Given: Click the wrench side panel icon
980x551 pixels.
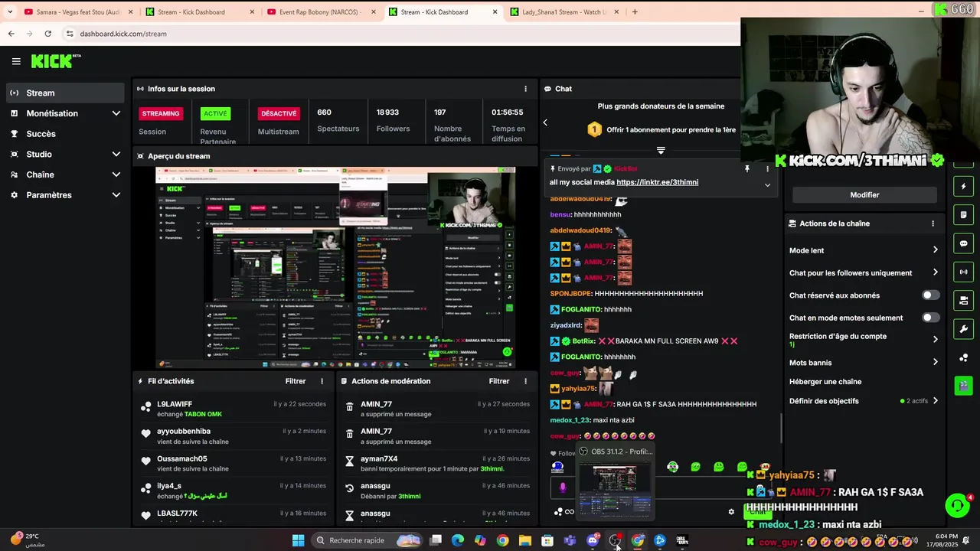Looking at the screenshot, I should click(963, 329).
